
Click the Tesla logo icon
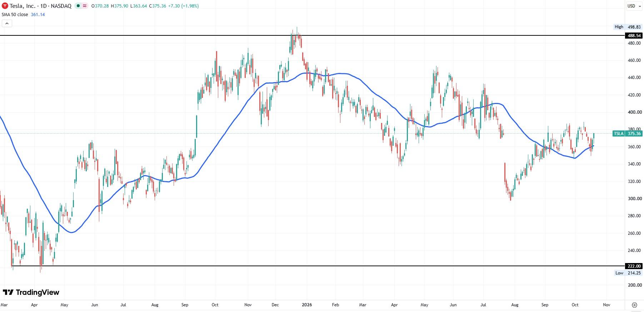tap(5, 6)
